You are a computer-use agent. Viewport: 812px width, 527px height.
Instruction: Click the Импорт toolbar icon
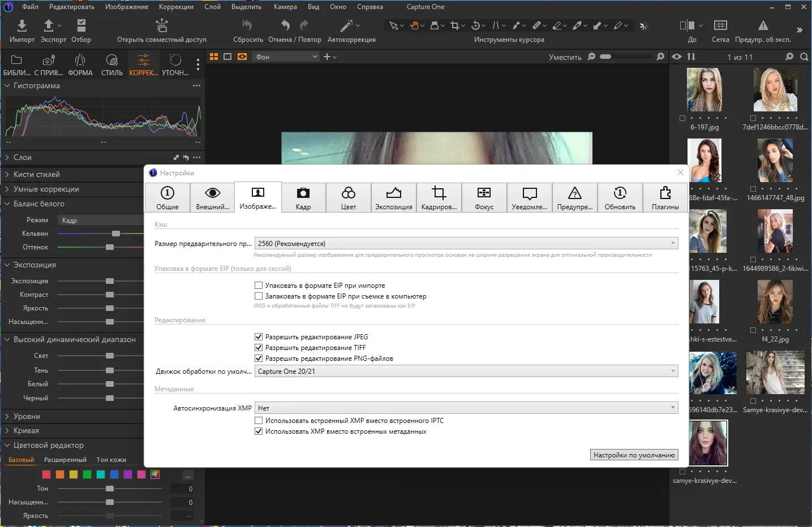(x=22, y=26)
